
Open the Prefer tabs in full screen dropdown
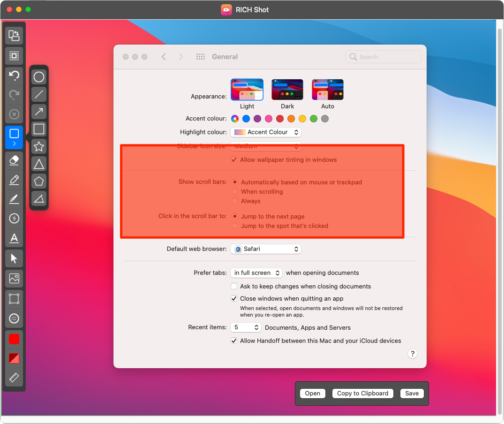256,273
